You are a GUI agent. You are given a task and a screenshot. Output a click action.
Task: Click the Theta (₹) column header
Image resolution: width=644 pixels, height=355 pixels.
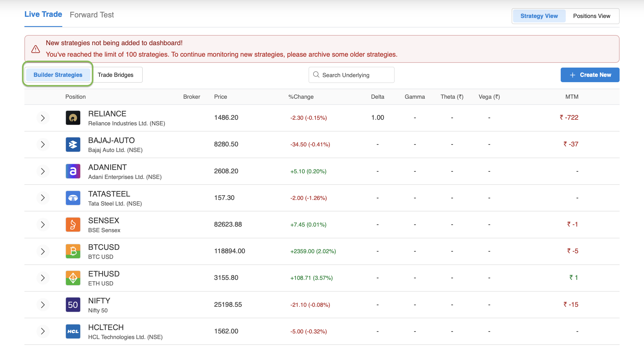(x=452, y=97)
